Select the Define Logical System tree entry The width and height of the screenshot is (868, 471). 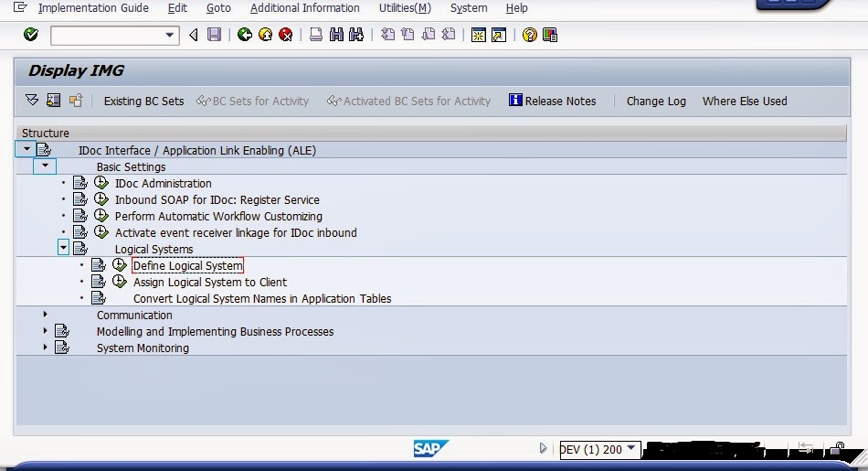click(187, 265)
